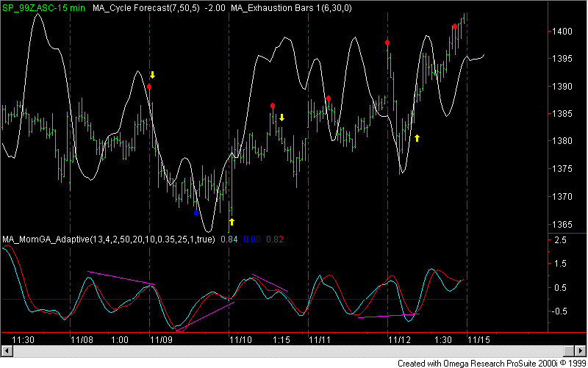Select the red dot just after 11/11
Screen dimensions: 588x368
tap(329, 98)
